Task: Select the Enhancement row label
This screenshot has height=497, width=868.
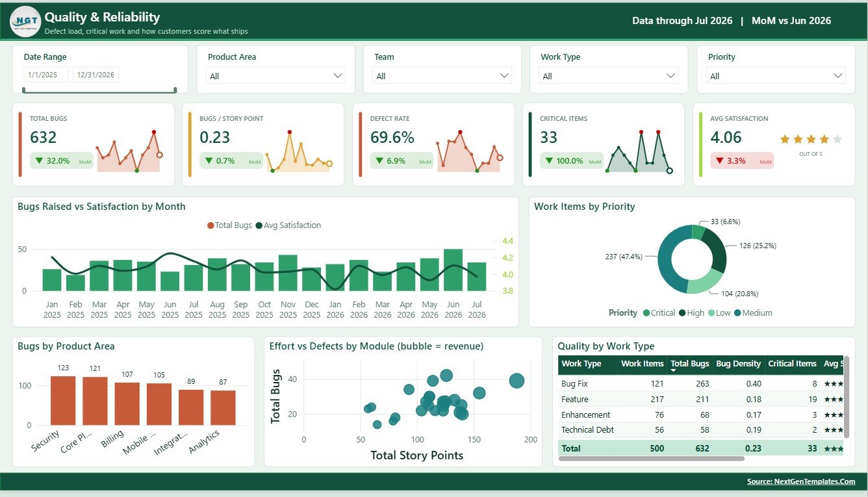Action: click(585, 415)
